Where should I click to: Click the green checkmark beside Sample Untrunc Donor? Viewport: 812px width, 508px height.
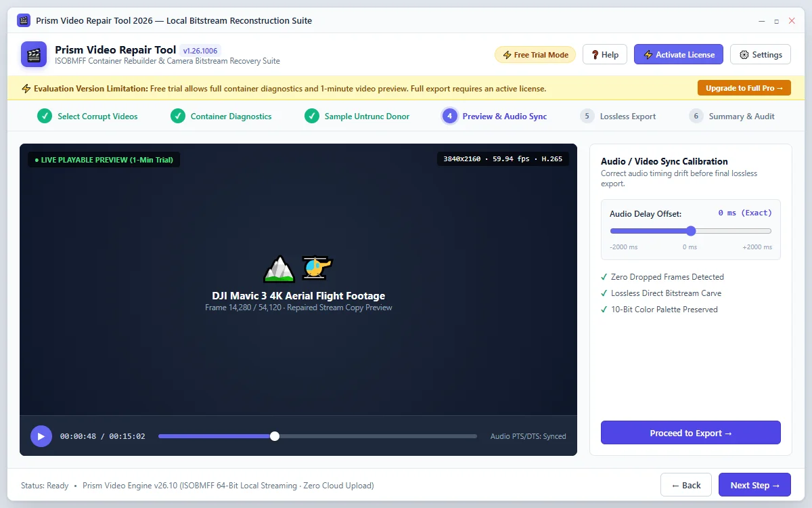[x=312, y=116]
